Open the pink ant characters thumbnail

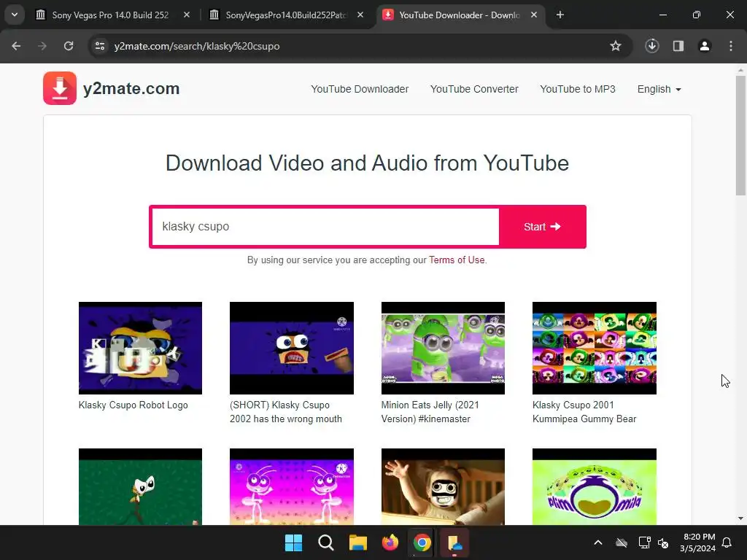click(292, 486)
